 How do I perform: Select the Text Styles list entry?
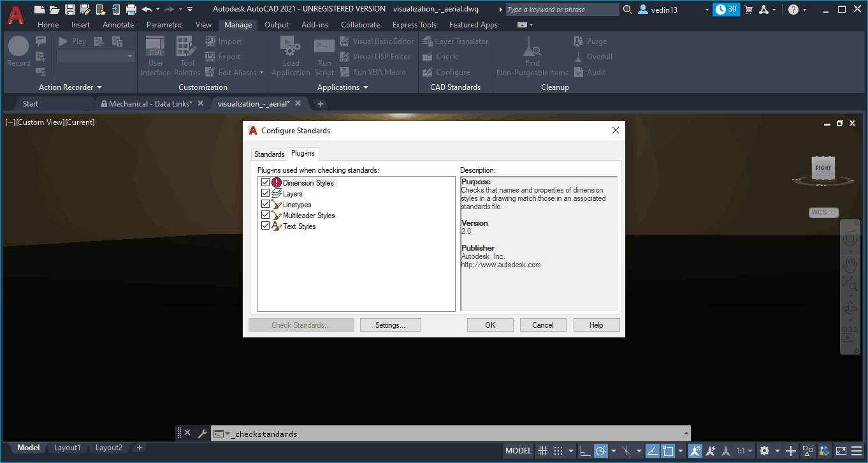299,226
